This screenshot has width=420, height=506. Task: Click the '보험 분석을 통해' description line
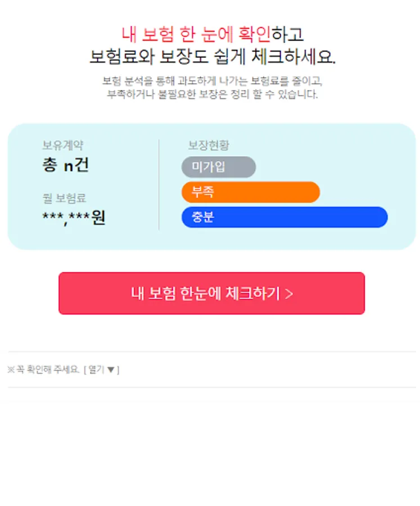pos(212,80)
